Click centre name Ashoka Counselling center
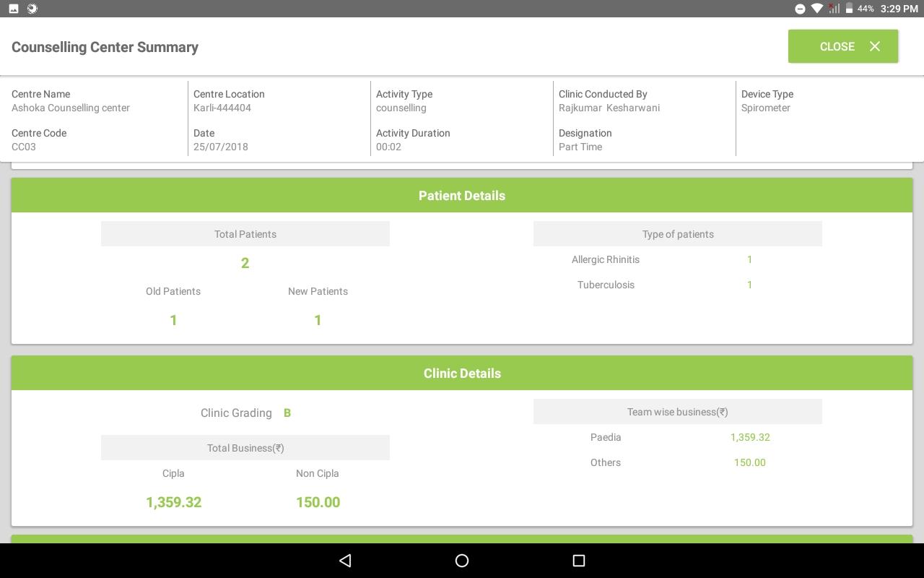This screenshot has width=924, height=578. [71, 108]
